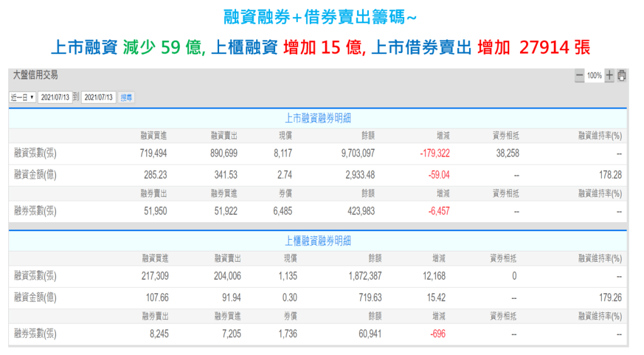Click the end date input field
This screenshot has height=355, width=644.
(98, 98)
